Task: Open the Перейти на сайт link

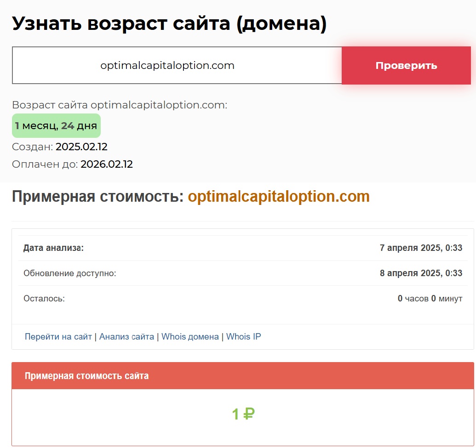Action: click(58, 337)
